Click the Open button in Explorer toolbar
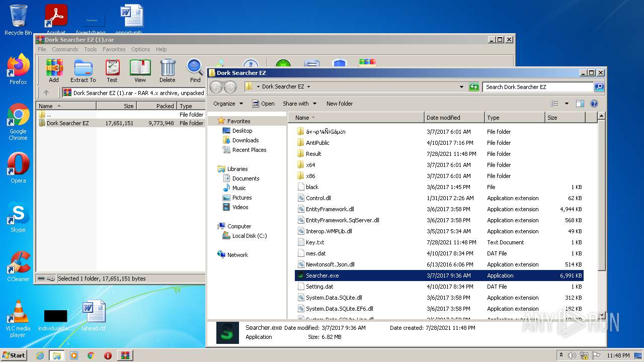Screen dimensions: 644x362 pos(263,104)
